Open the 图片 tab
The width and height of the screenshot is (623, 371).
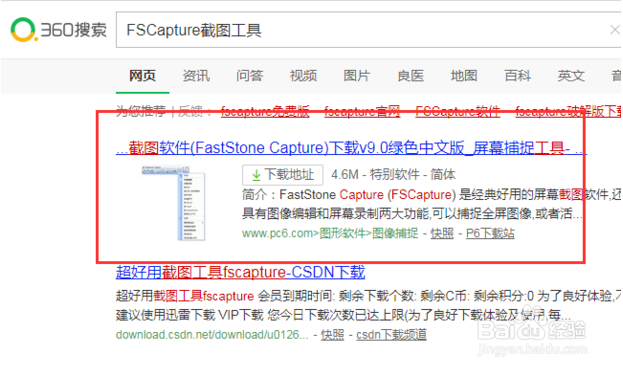(x=357, y=75)
